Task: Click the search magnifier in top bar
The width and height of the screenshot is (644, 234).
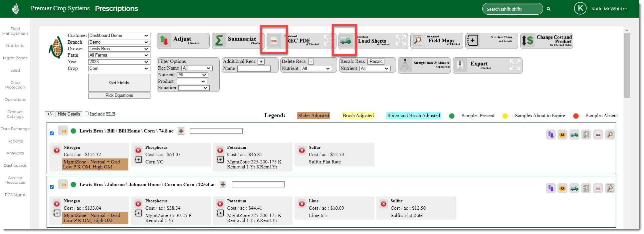Action: (548, 9)
